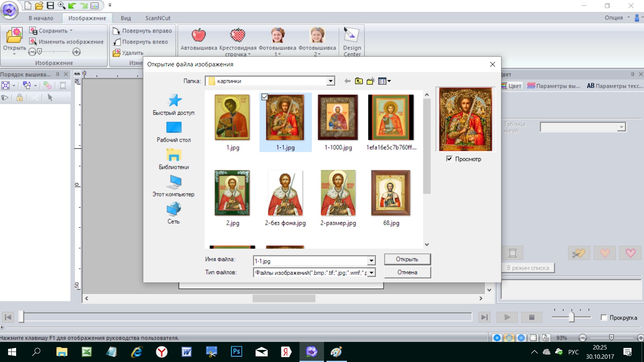The width and height of the screenshot is (644, 362).
Task: Switch to the ScanNCut tab
Action: [x=158, y=18]
